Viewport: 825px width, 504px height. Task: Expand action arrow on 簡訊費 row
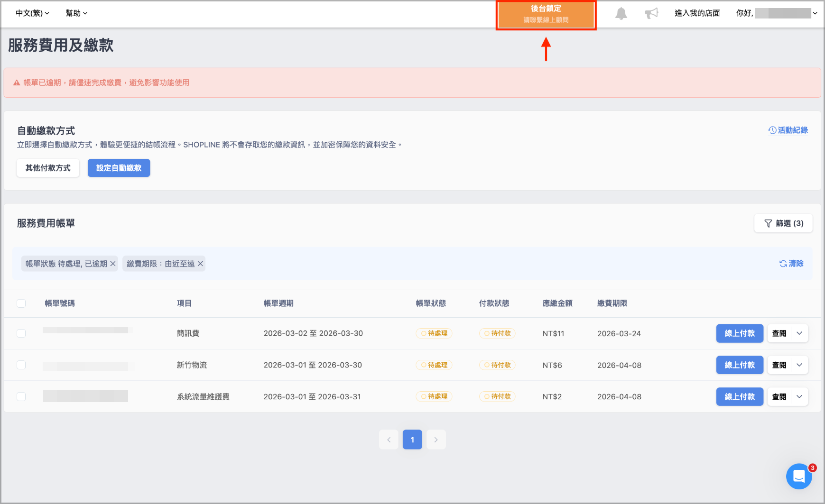click(x=799, y=333)
